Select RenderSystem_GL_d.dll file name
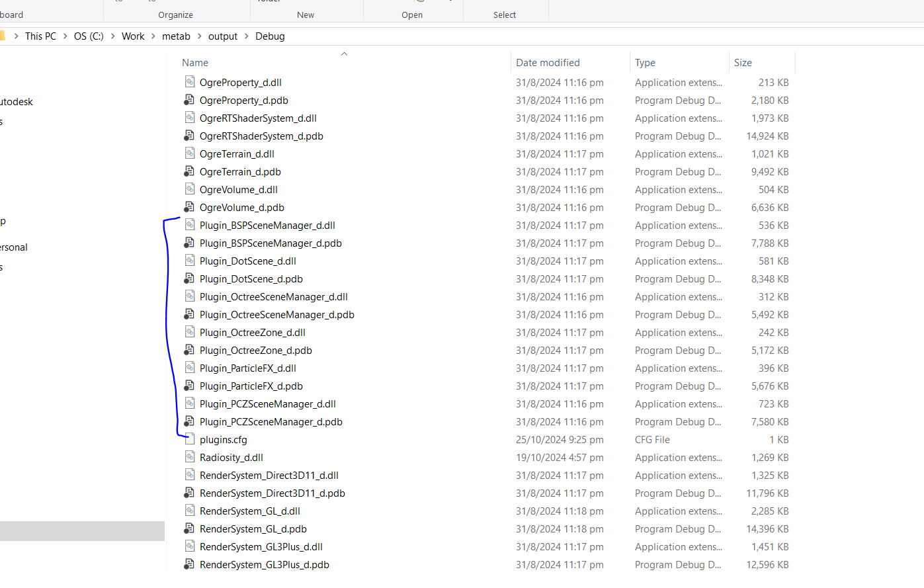The height and width of the screenshot is (588, 924). tap(250, 511)
